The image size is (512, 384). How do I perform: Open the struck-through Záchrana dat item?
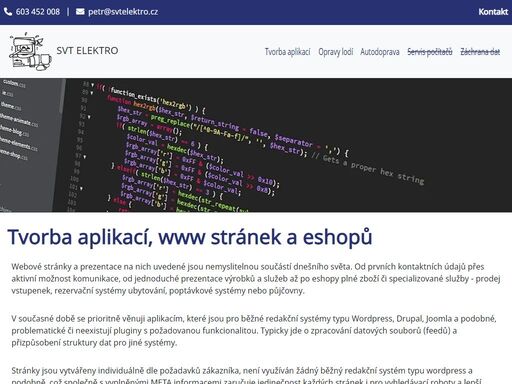point(480,52)
